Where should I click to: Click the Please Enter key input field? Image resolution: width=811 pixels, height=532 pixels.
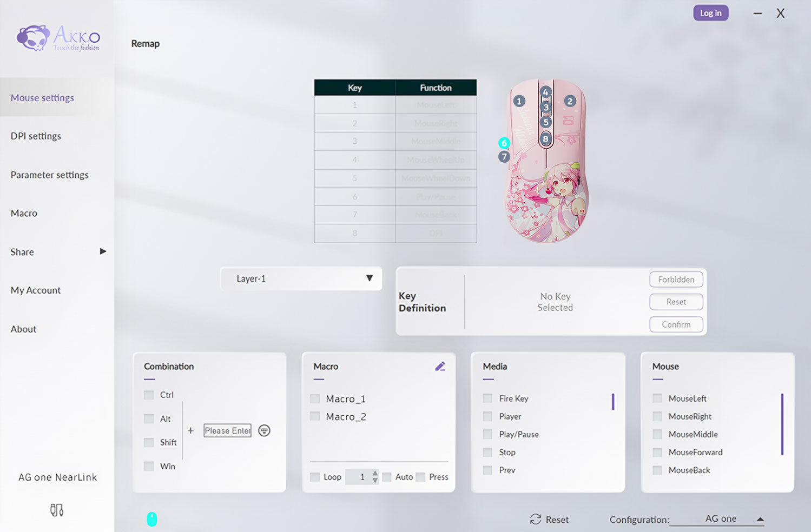[x=227, y=430]
